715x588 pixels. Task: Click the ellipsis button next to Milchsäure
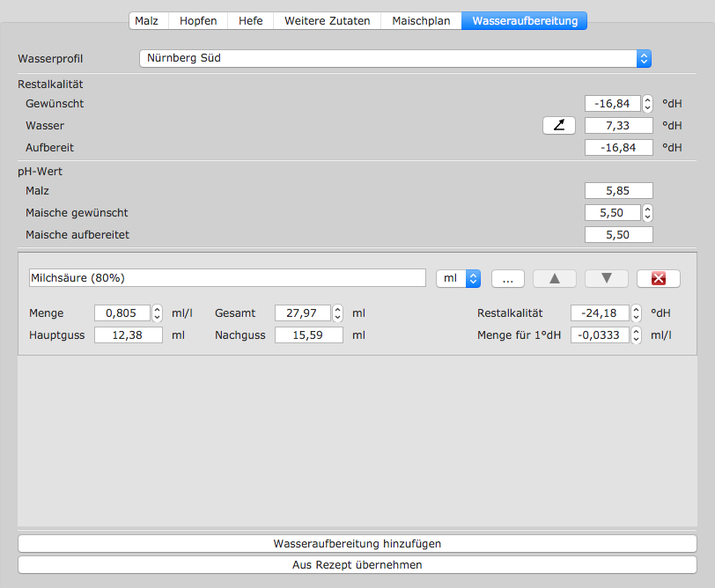point(507,278)
